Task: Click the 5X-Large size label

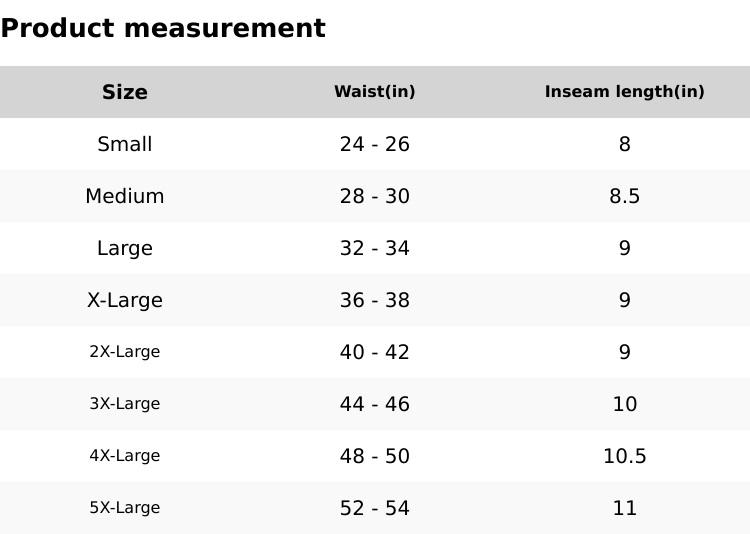Action: coord(125,508)
